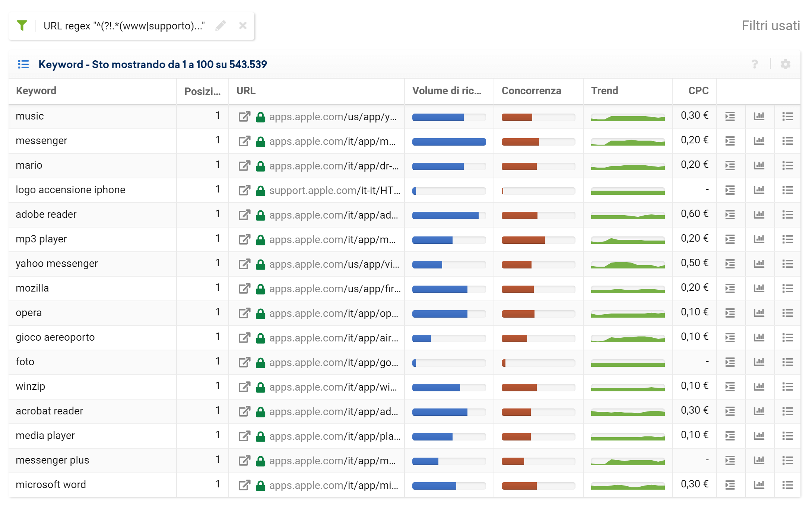Click list icon at end of foto row
The width and height of the screenshot is (812, 509).
pyautogui.click(x=787, y=362)
